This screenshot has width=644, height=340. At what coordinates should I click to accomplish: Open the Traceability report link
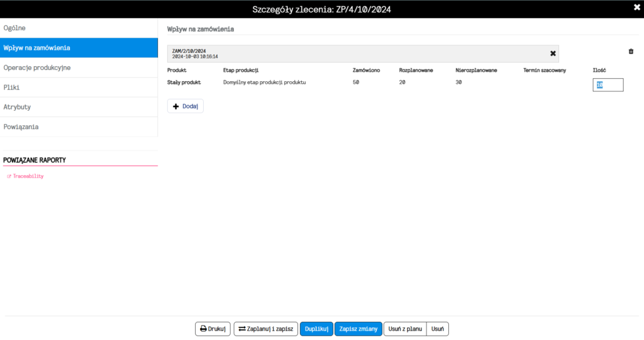[28, 176]
